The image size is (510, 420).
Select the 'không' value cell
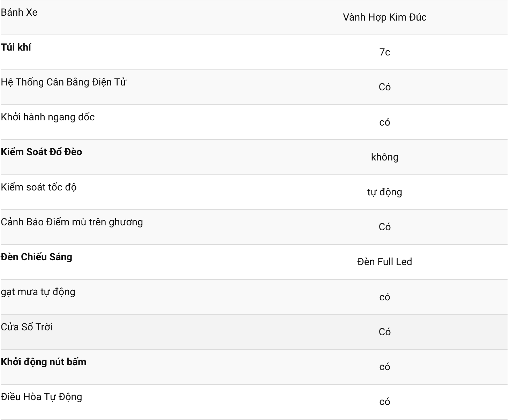coord(384,157)
